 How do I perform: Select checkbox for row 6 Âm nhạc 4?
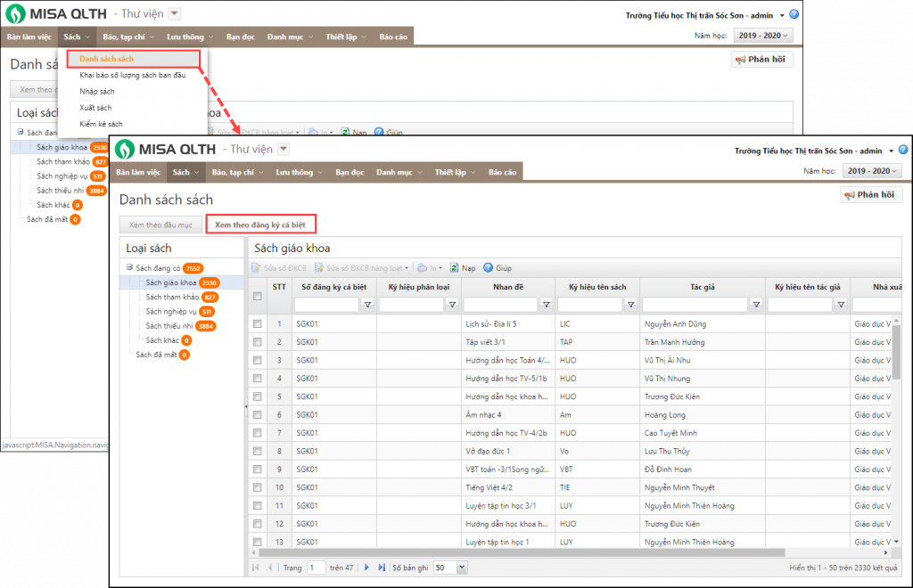tap(258, 414)
